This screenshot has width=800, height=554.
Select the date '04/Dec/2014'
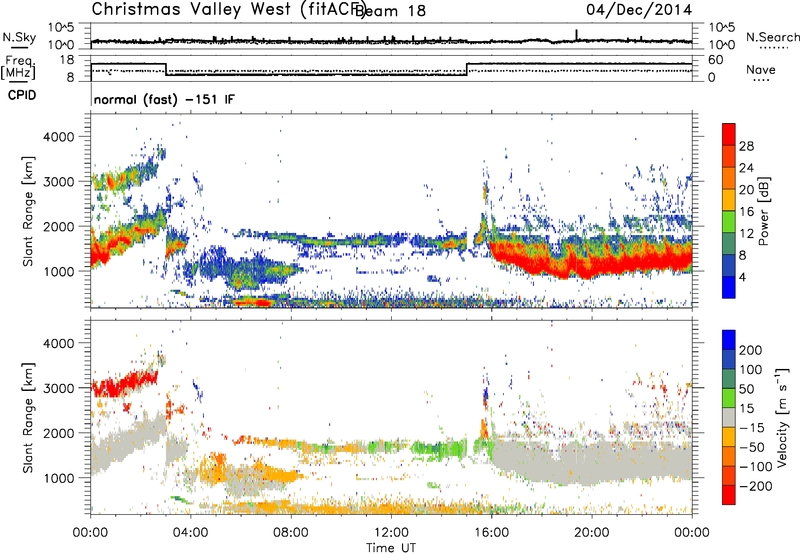[639, 10]
